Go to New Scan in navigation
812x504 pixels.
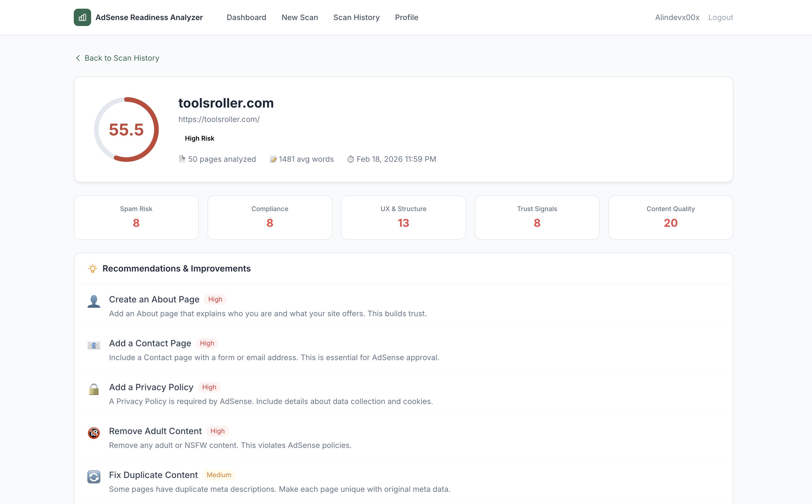pos(300,17)
